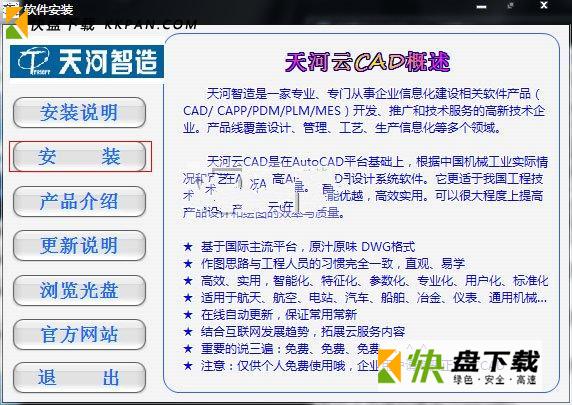Click the 安装 install button
572x405 pixels.
(79, 157)
